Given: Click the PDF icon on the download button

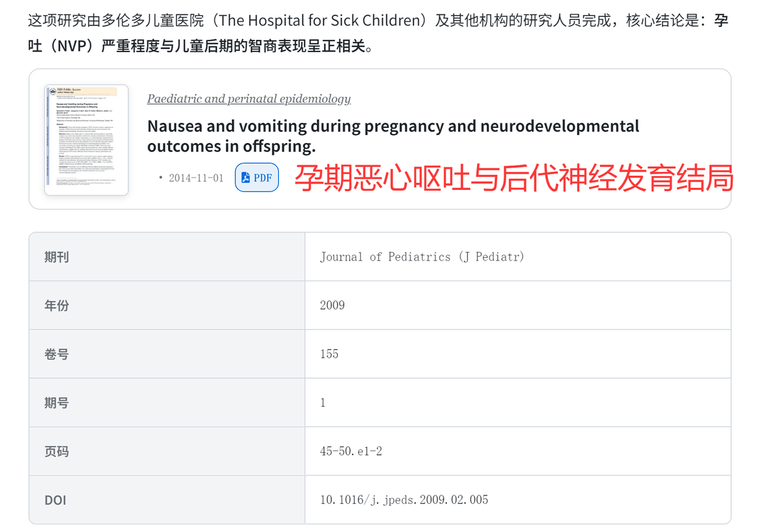Looking at the screenshot, I should click(x=246, y=177).
